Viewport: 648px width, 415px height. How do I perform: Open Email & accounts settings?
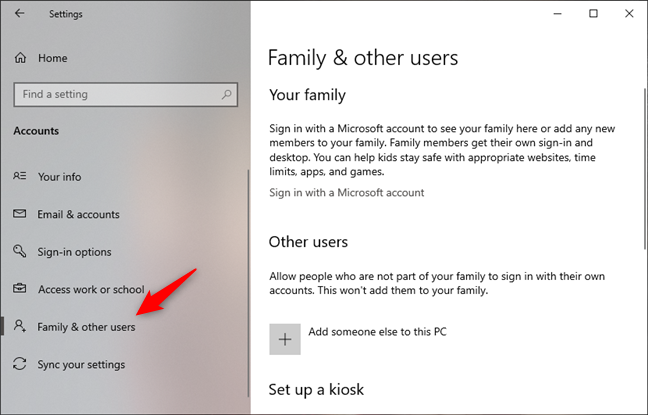point(78,215)
